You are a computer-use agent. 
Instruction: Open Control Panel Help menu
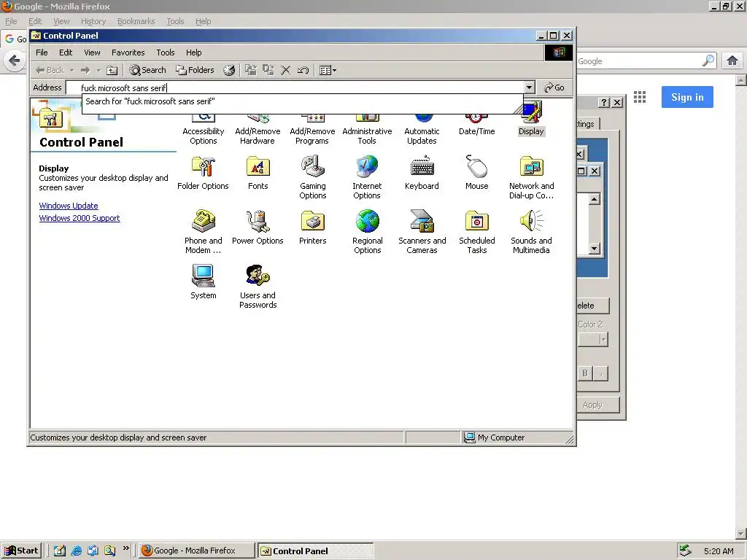tap(194, 52)
